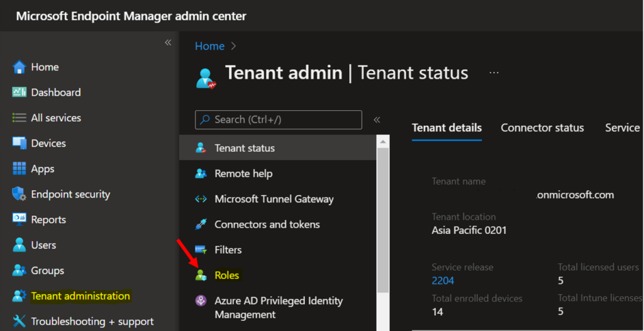Click the Tenant admin header icon
The height and width of the screenshot is (331, 644).
click(206, 79)
